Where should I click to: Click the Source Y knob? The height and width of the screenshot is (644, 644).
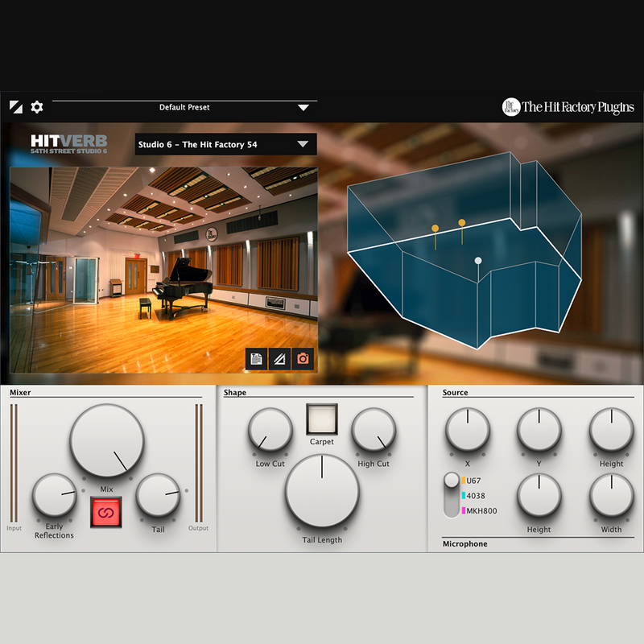point(539,430)
